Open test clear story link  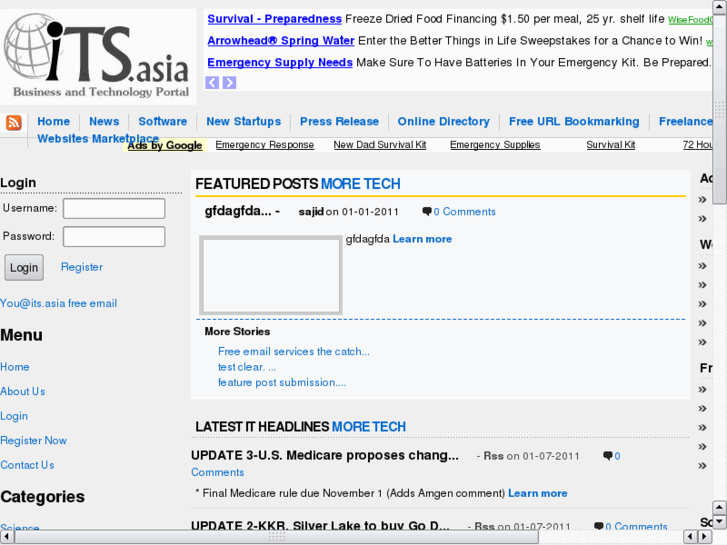247,367
